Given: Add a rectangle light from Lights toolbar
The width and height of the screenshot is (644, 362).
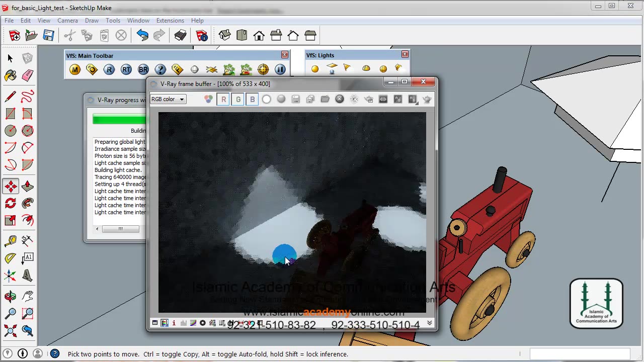Looking at the screenshot, I should pyautogui.click(x=332, y=68).
